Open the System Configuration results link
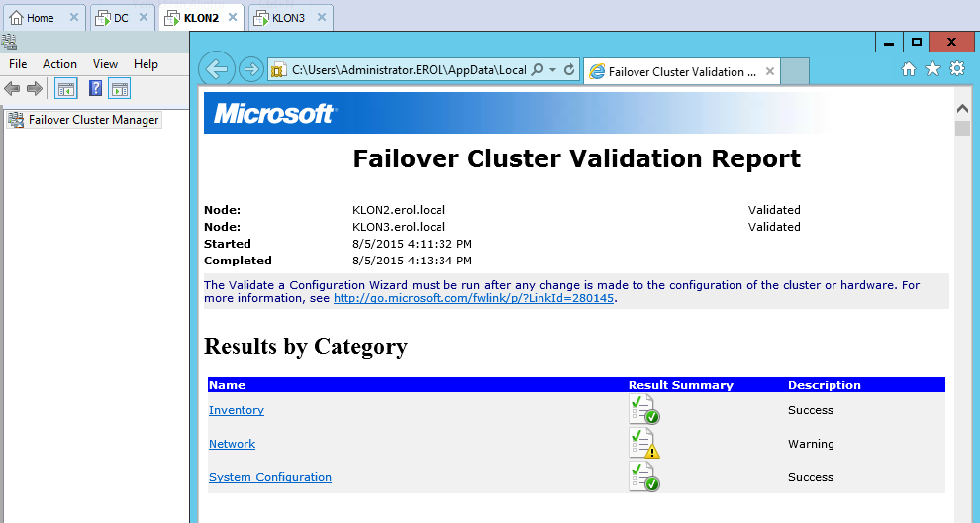The image size is (980, 523). coord(269,477)
